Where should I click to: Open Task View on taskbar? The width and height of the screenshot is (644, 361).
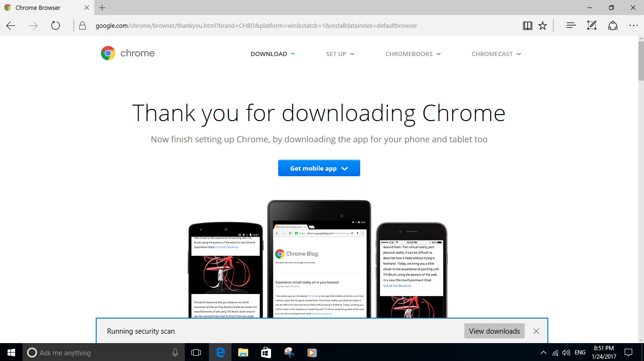tap(196, 352)
